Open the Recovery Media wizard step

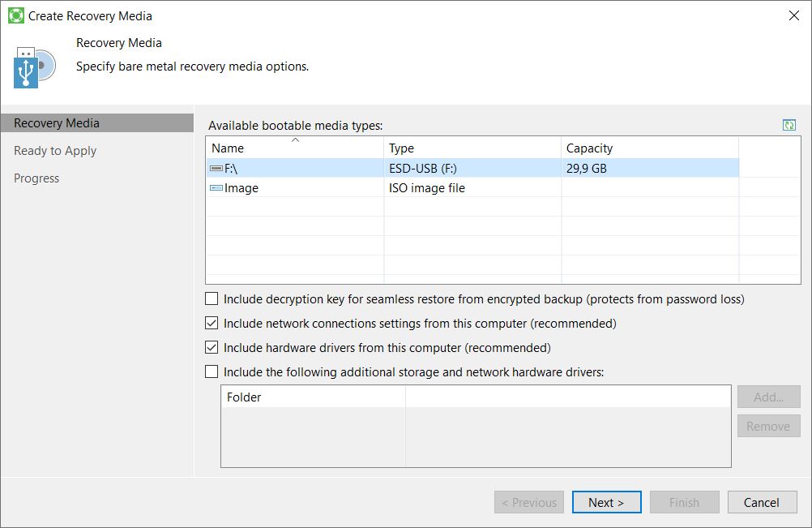57,123
